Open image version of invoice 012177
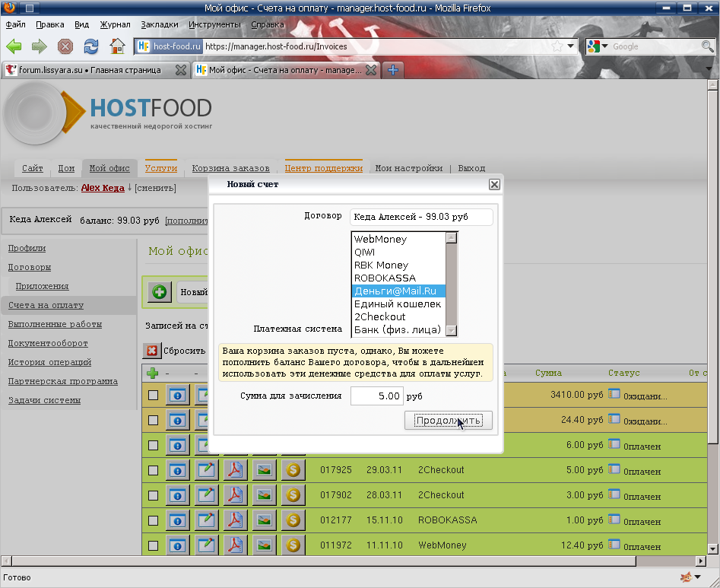The width and height of the screenshot is (720, 588). click(265, 520)
